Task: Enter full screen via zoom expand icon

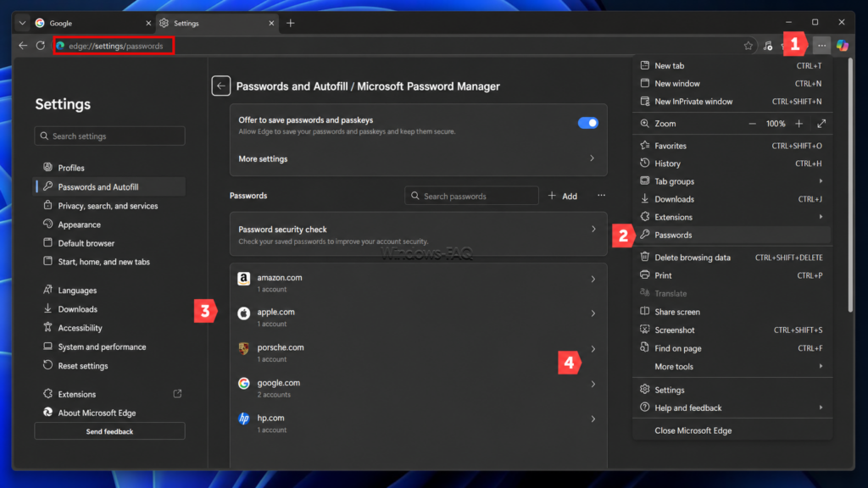Action: [x=821, y=124]
